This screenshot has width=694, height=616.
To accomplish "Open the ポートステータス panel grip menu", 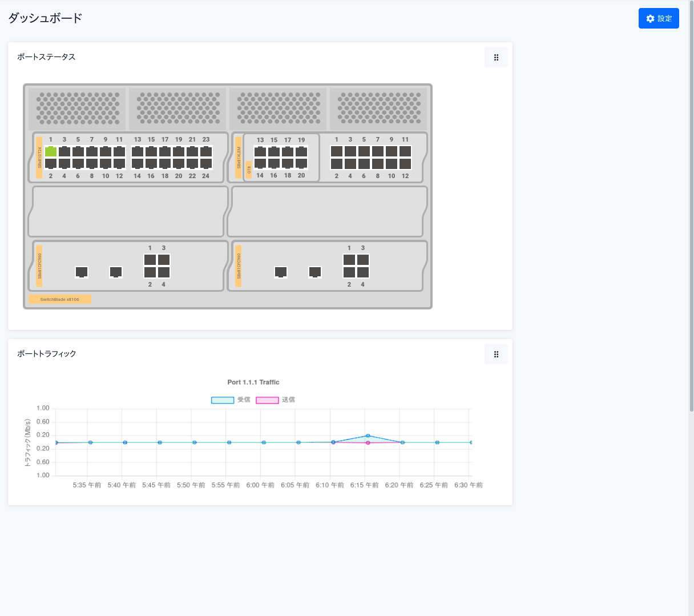I will [496, 57].
